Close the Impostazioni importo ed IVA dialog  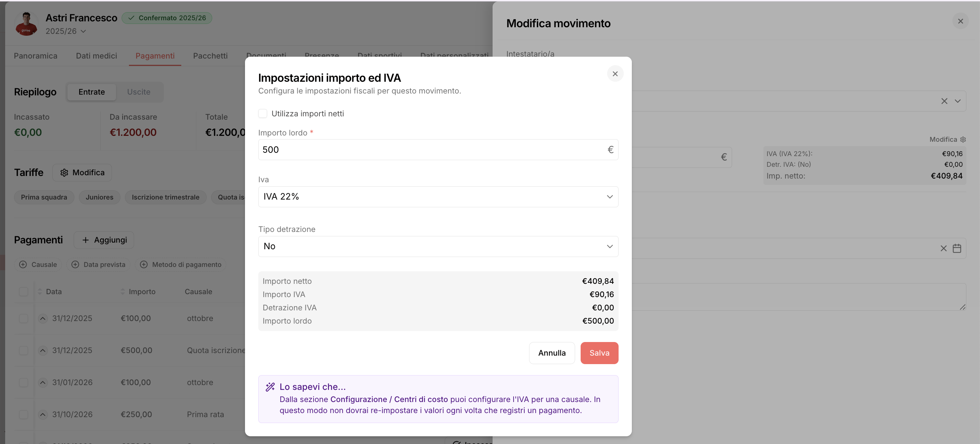click(x=615, y=74)
